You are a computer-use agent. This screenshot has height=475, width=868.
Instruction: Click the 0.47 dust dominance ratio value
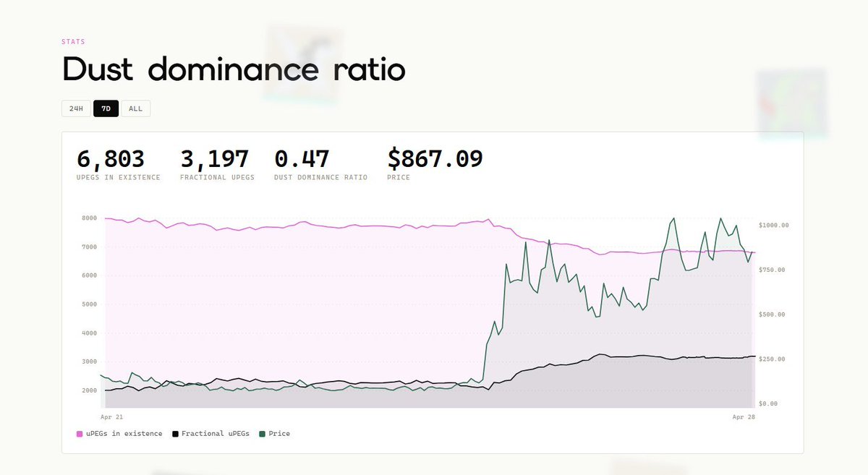point(302,159)
